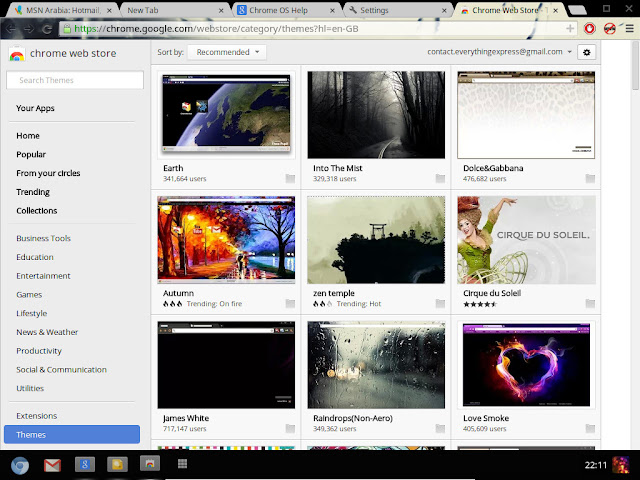Screen dimensions: 640x480
Task: Go forward with the browser forward arrow
Action: coord(29,29)
